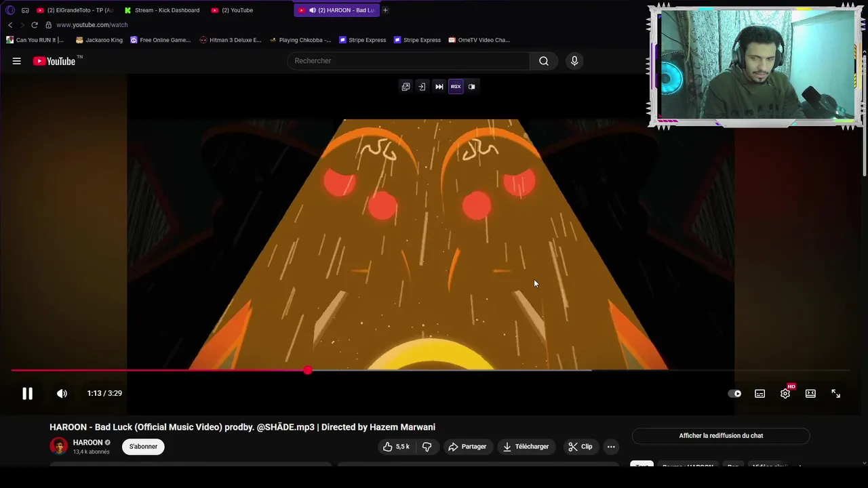Viewport: 868px width, 488px height.
Task: Toggle the autoplay switch
Action: (734, 394)
